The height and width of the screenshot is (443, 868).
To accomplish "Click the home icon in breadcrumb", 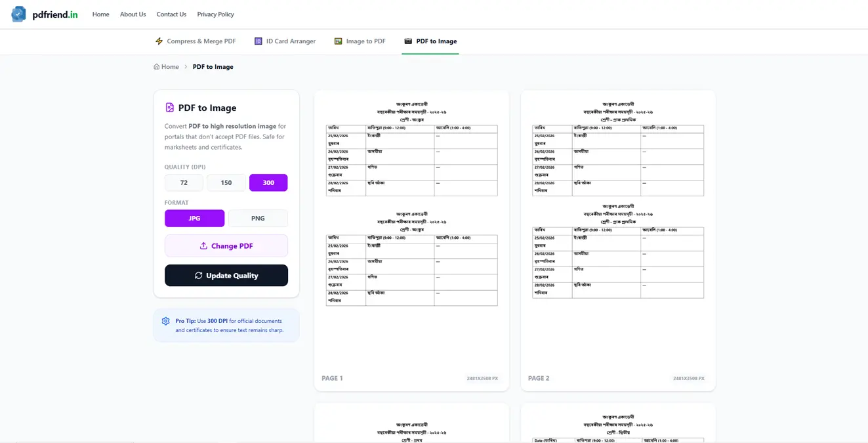I will (x=157, y=67).
